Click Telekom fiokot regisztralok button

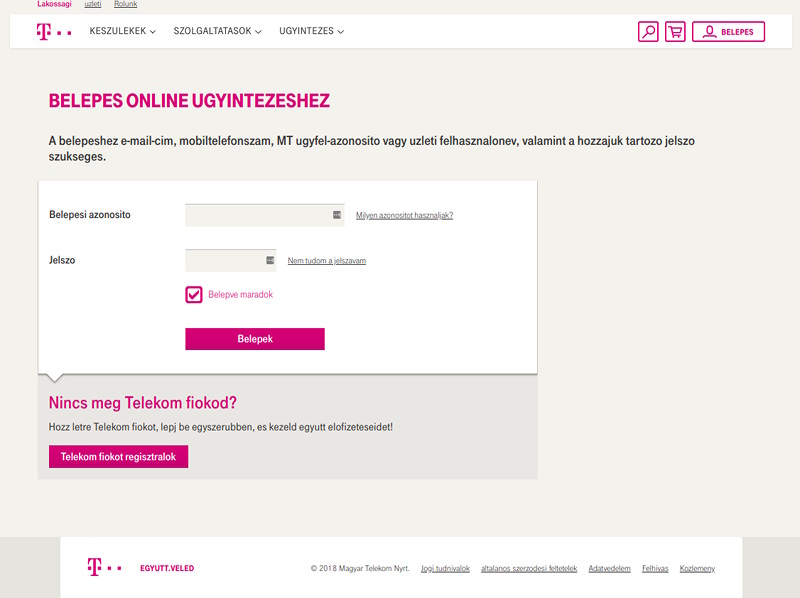118,457
